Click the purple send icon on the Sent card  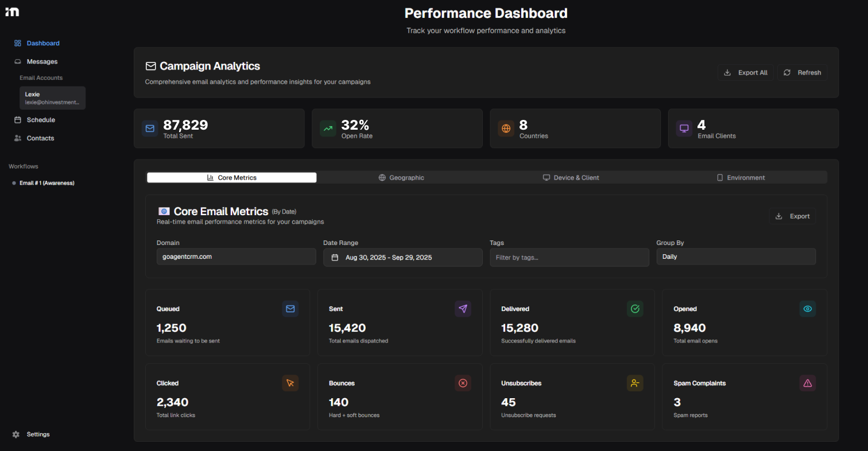(463, 309)
